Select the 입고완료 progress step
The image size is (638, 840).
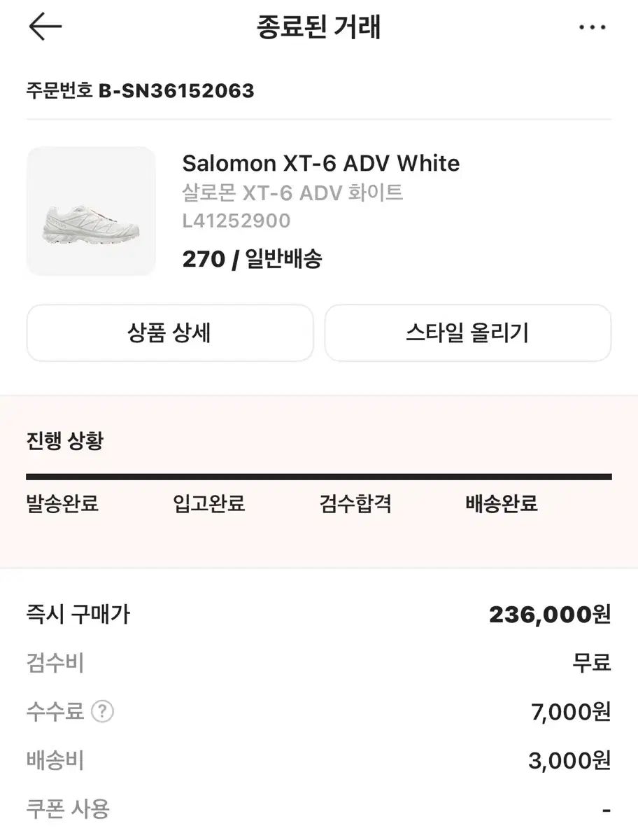pos(209,503)
